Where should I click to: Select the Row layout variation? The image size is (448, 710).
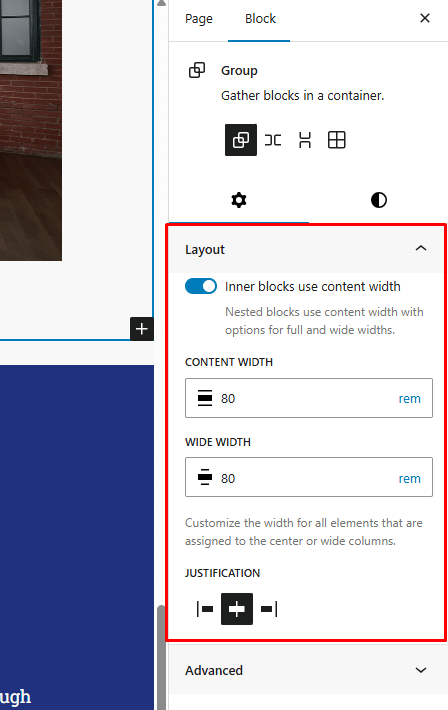(273, 140)
